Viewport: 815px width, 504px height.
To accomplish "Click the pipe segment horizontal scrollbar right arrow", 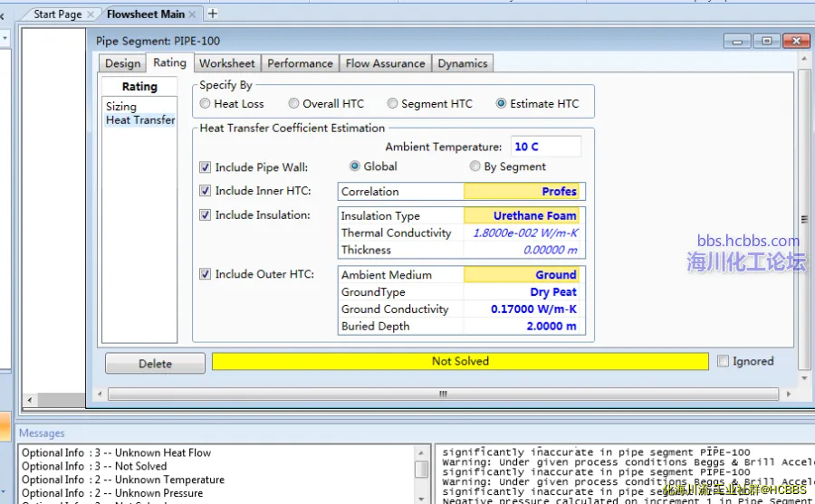I will click(789, 394).
